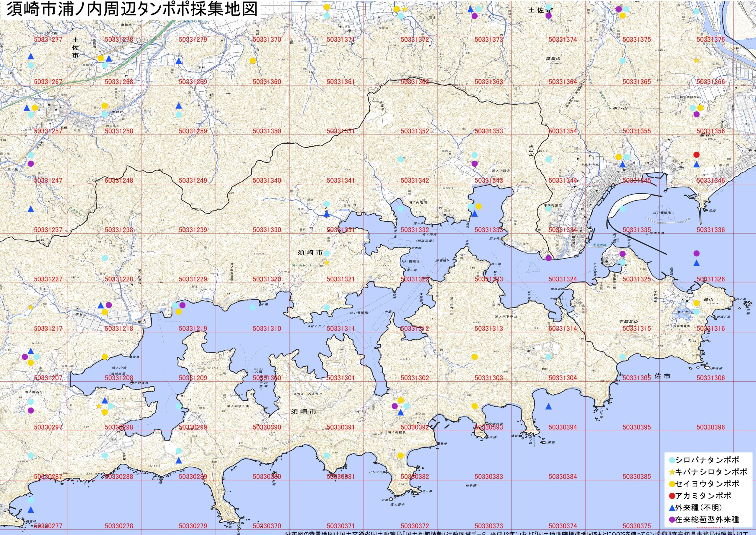The width and height of the screenshot is (756, 535).
Task: Click the 宇佐大橋 bridge label
Action: click(599, 245)
